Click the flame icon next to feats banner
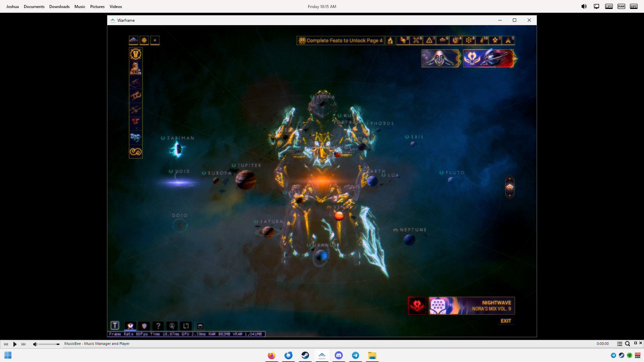644x362 pixels. pyautogui.click(x=390, y=41)
